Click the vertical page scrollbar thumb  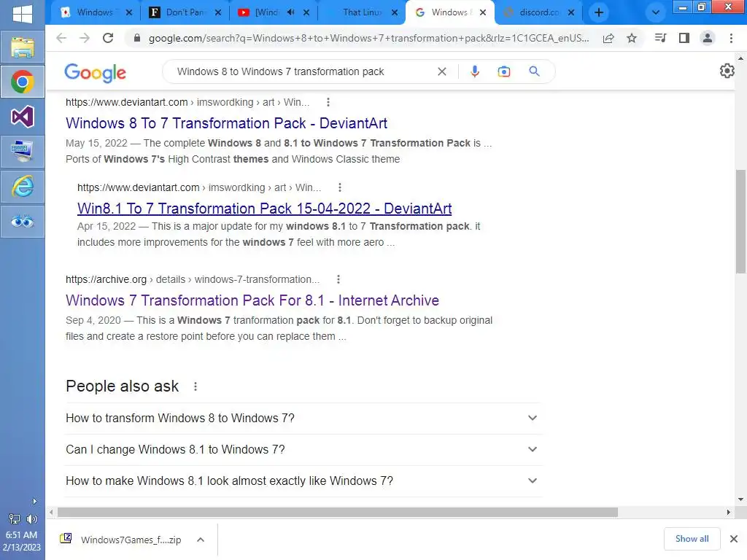pyautogui.click(x=740, y=222)
